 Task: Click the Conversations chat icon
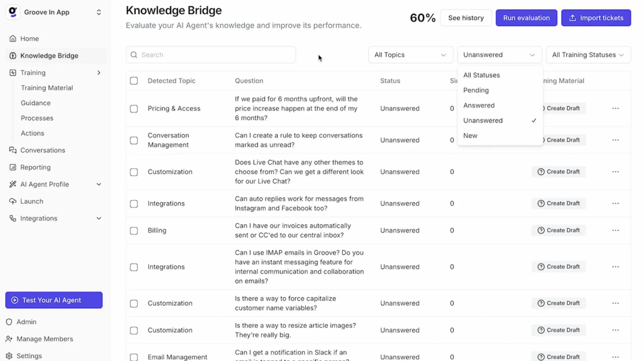(13, 150)
